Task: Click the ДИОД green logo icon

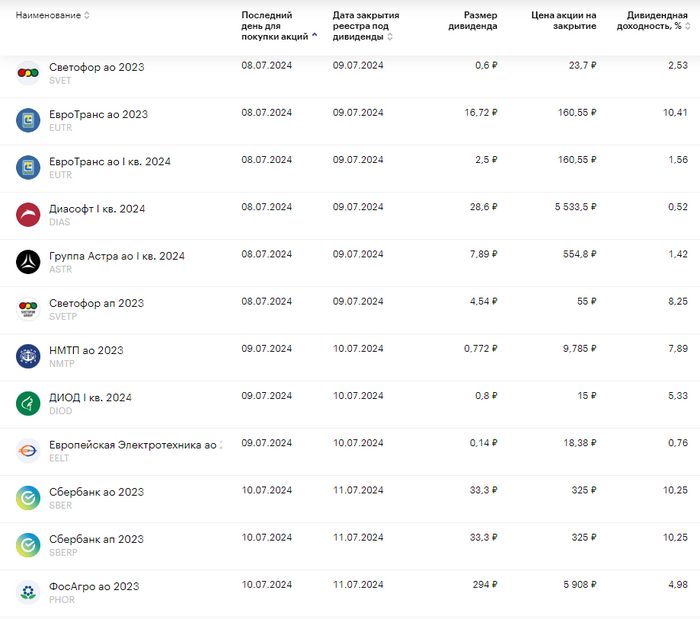Action: click(28, 403)
